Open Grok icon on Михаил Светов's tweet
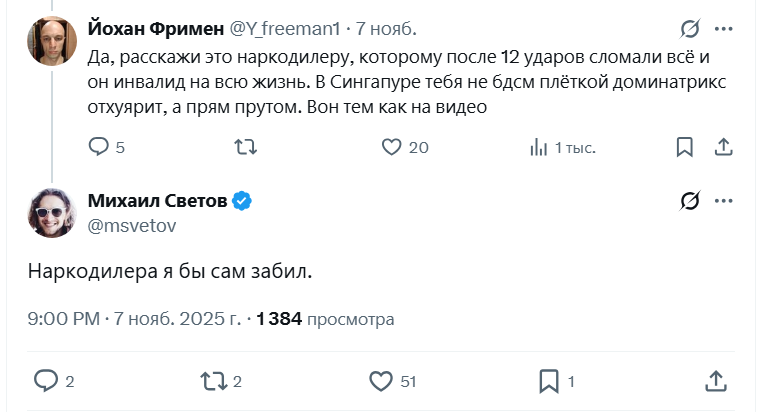This screenshot has height=412, width=768. 689,202
